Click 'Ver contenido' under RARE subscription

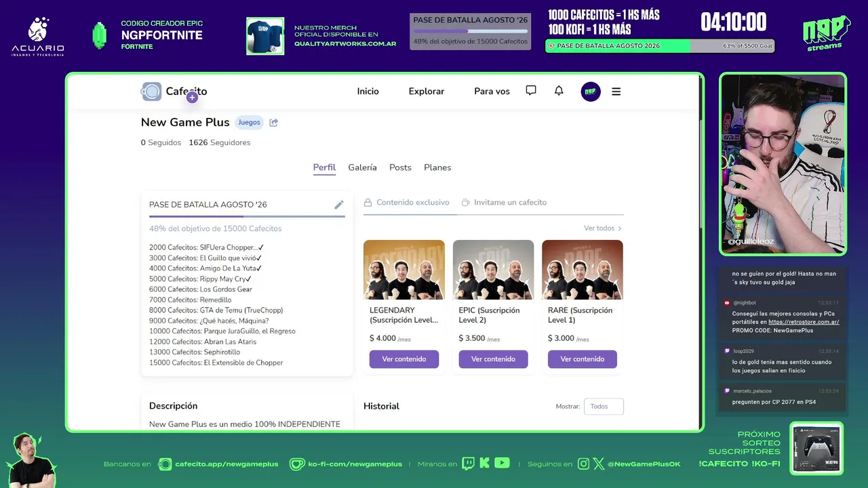click(583, 359)
